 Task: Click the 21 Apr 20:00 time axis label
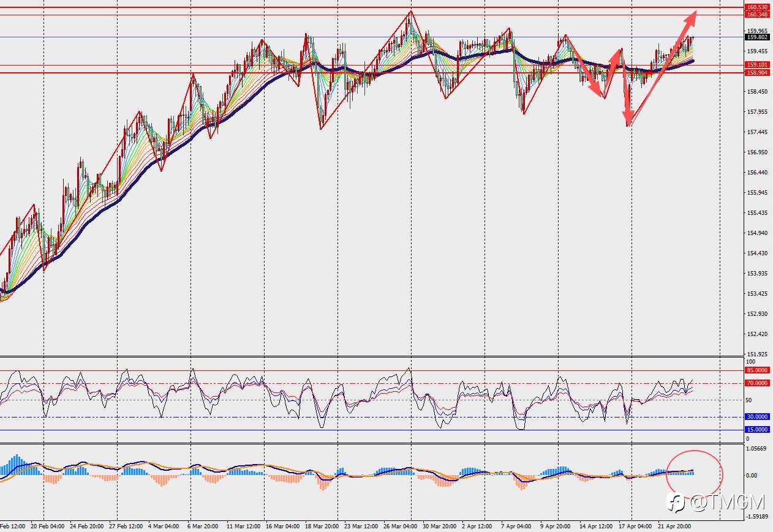coord(674,526)
